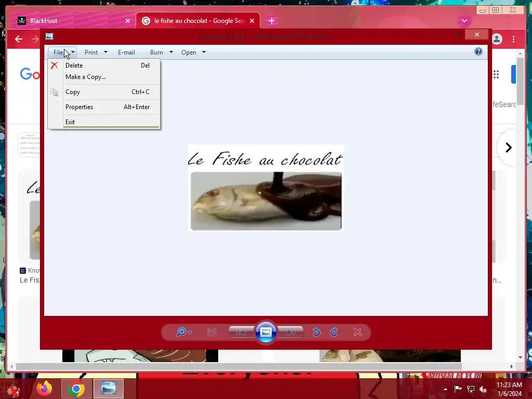Click the Google logo in Chrome

pyautogui.click(x=30, y=74)
